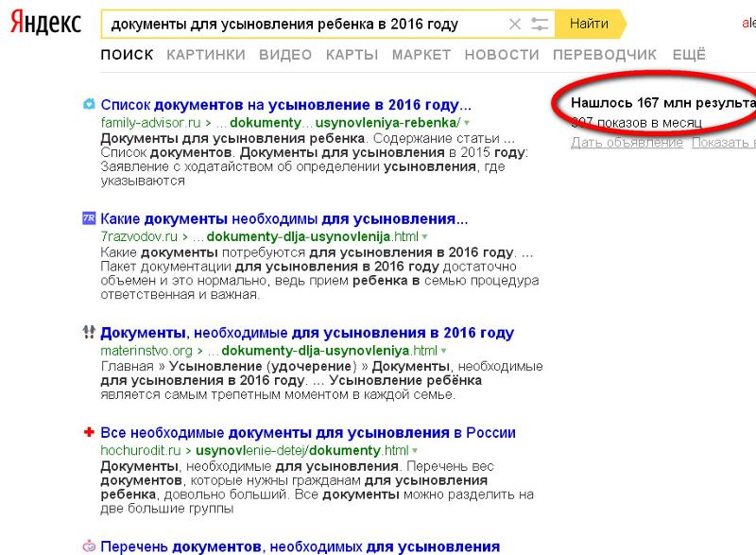Viewport: 756px width, 555px height.
Task: Click 'показов в месяц' statistic text
Action: (x=649, y=123)
